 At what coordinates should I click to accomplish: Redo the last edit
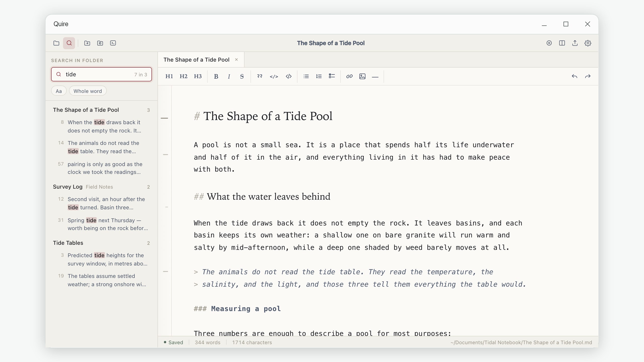[x=588, y=76]
